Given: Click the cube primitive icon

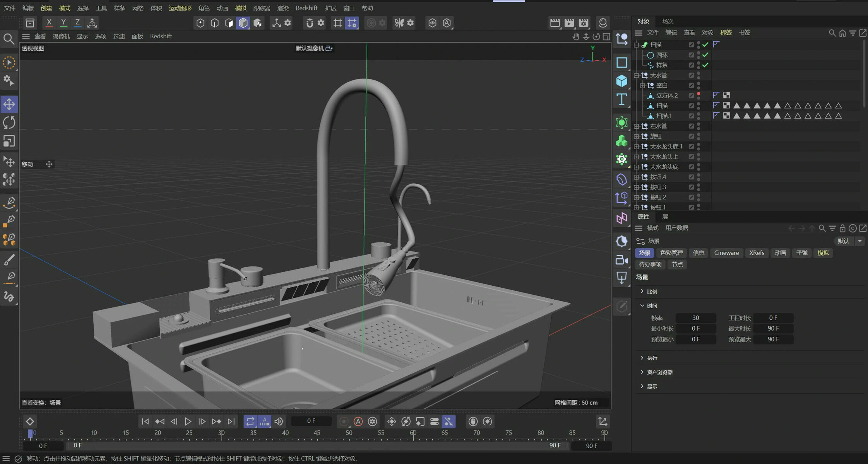Looking at the screenshot, I should [621, 81].
